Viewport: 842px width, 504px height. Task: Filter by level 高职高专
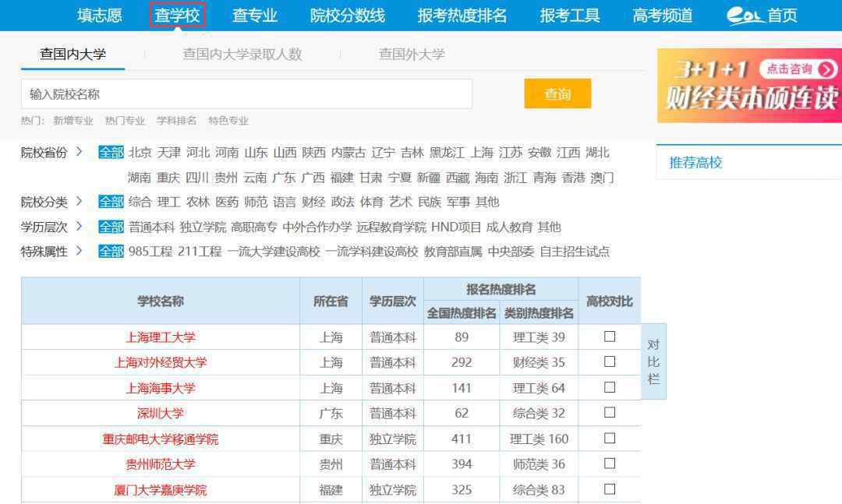[254, 227]
